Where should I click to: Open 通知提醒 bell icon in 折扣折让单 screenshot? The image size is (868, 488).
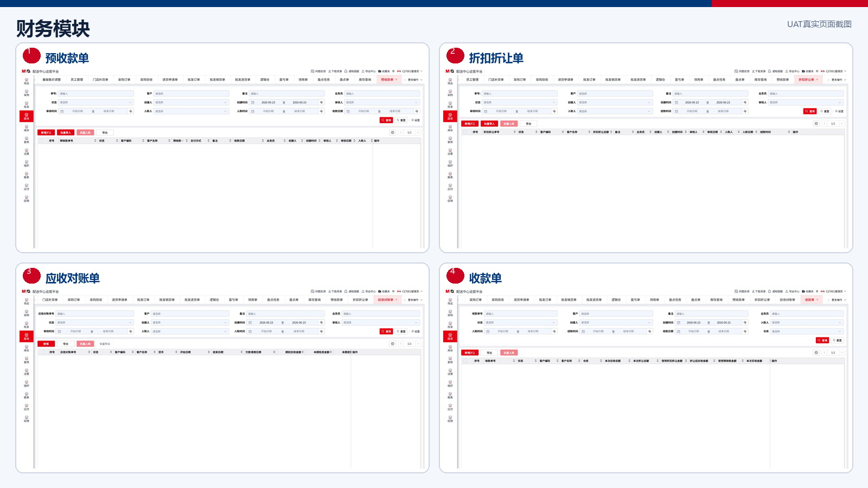click(x=769, y=71)
